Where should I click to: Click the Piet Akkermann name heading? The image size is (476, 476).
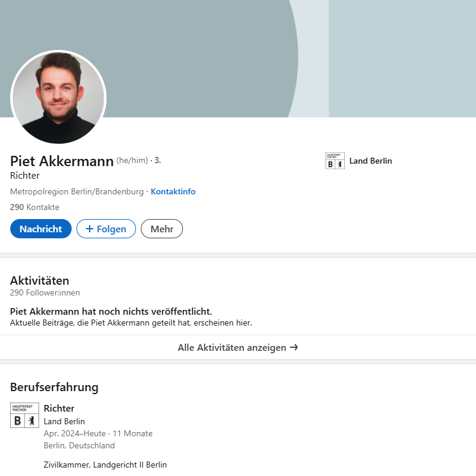[62, 161]
